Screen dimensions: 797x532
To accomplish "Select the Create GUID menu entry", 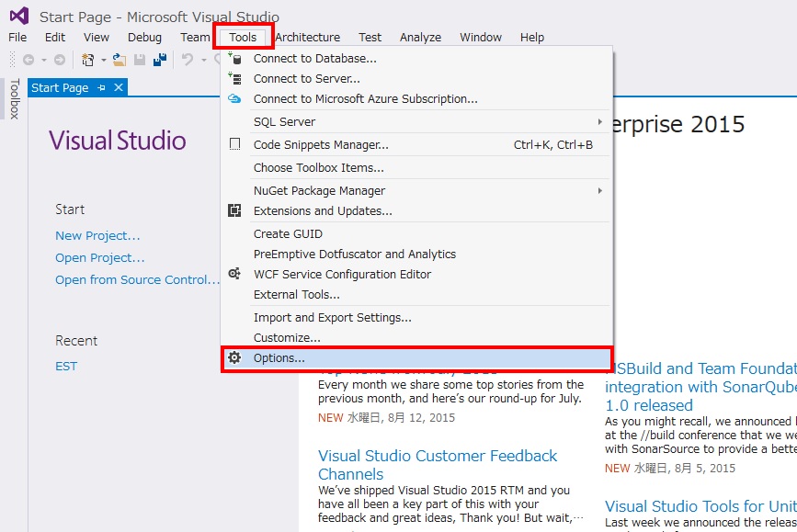I will click(416, 233).
